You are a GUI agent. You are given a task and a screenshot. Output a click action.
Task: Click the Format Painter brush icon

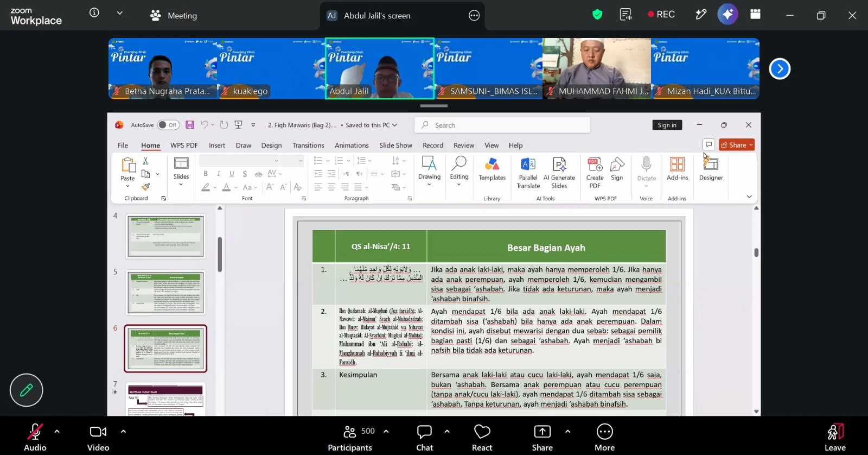pos(146,187)
